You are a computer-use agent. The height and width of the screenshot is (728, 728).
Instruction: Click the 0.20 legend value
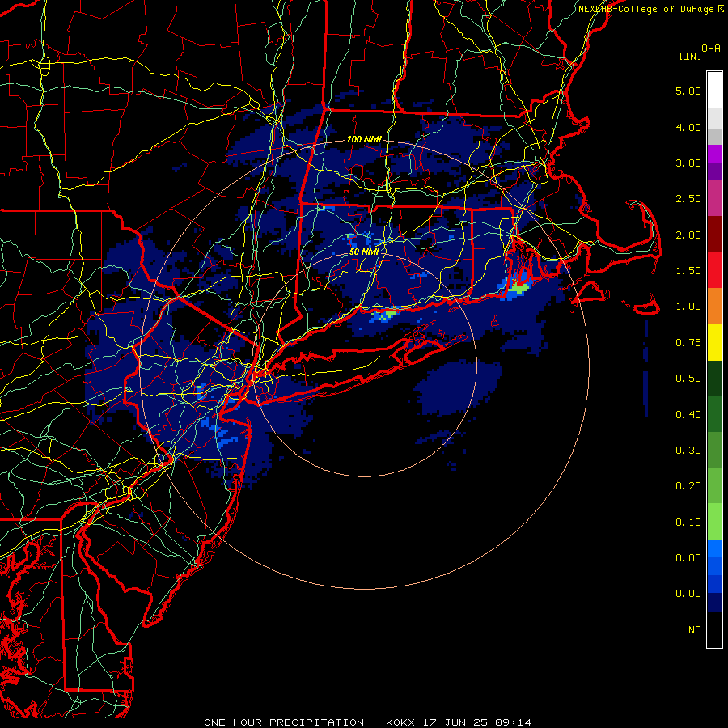688,486
